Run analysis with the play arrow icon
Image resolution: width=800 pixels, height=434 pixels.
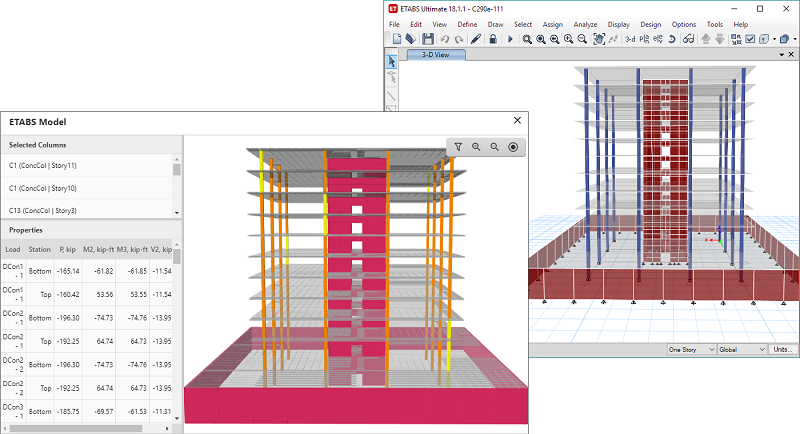(510, 39)
